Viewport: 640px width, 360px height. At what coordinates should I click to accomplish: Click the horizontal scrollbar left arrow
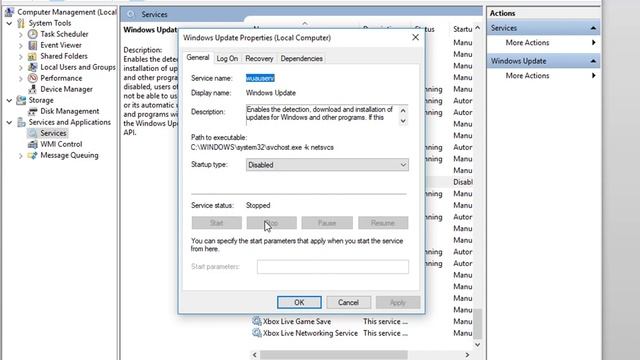pos(255,355)
